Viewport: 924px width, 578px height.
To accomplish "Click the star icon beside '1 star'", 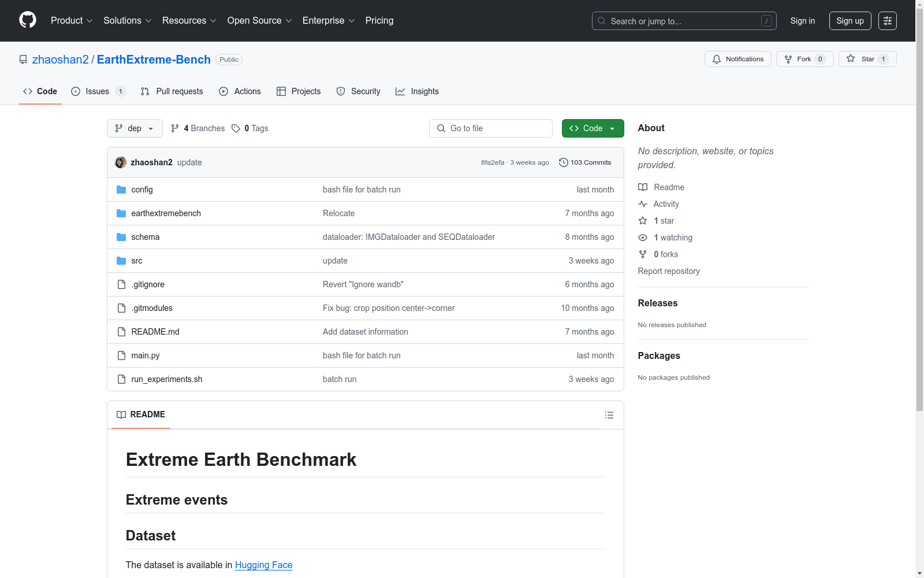I will (643, 221).
